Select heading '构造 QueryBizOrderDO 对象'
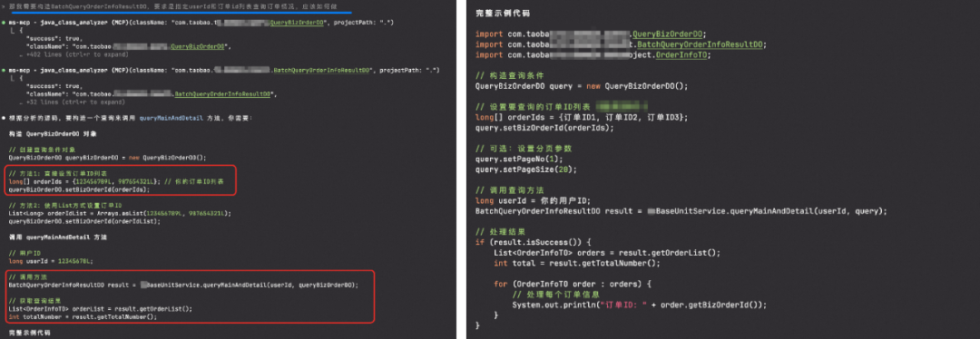Screen dimensions: 980x339 tap(53, 133)
